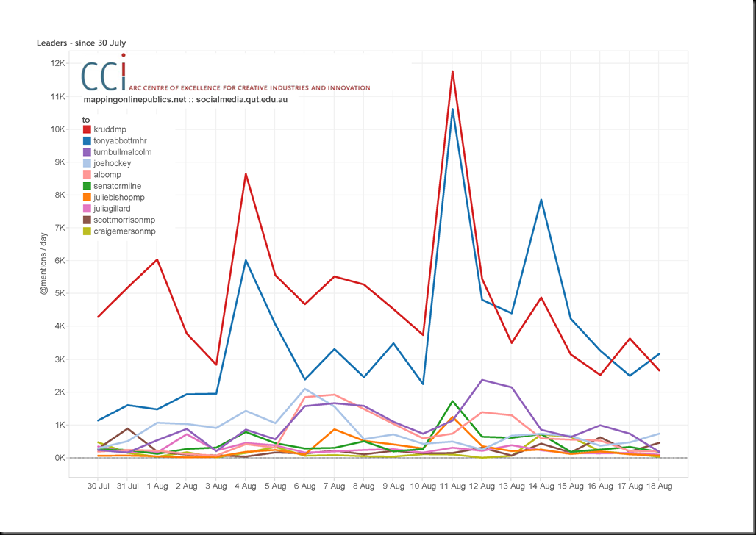Click the brown scottmorrisonmp legend swatch
756x535 pixels.
pyautogui.click(x=87, y=220)
